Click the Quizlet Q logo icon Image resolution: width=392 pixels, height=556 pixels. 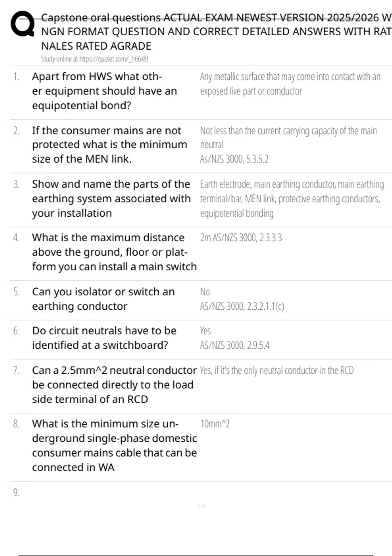[x=22, y=24]
